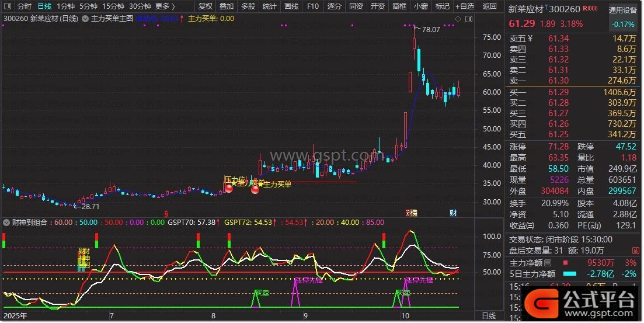The image size is (644, 323).
Task: Click the diamond icon in chart header
Action: pos(457,19)
